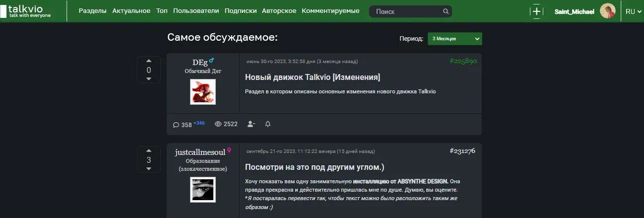
Task: Go to the Актуальное section
Action: pyautogui.click(x=131, y=11)
